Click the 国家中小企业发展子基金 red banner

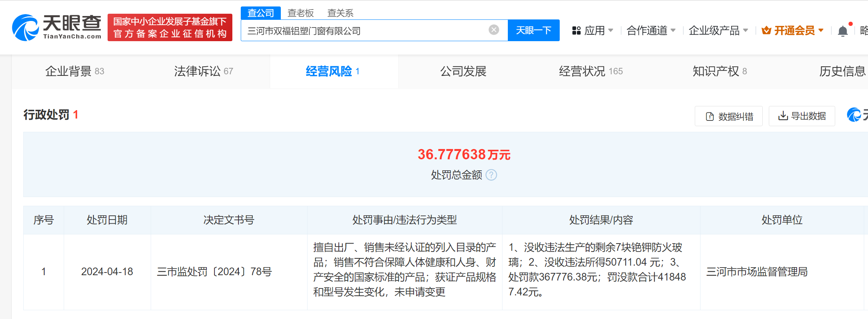tap(170, 27)
